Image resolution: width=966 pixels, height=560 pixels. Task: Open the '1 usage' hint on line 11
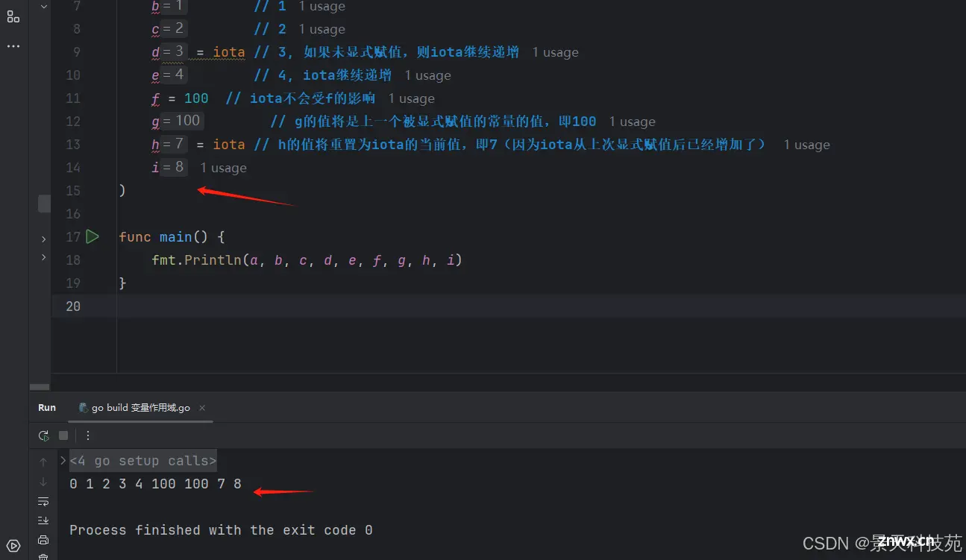pos(411,98)
